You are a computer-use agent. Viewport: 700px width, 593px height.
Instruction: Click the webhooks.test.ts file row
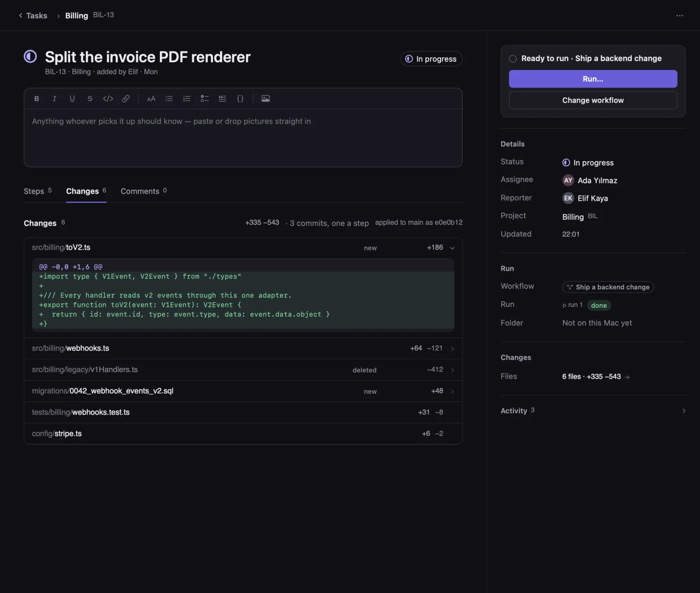pos(243,412)
